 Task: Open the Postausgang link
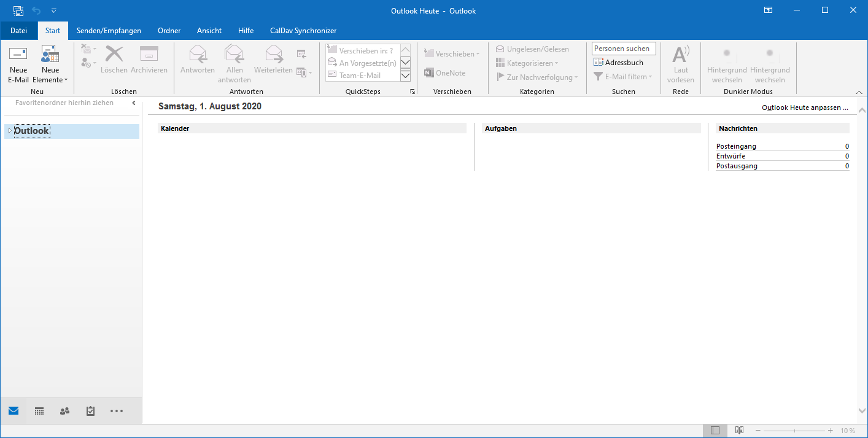737,166
